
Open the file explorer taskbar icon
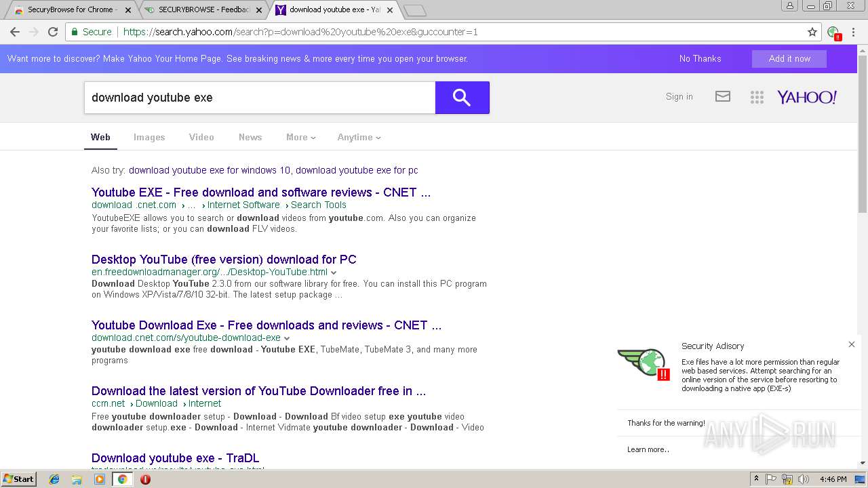77,479
